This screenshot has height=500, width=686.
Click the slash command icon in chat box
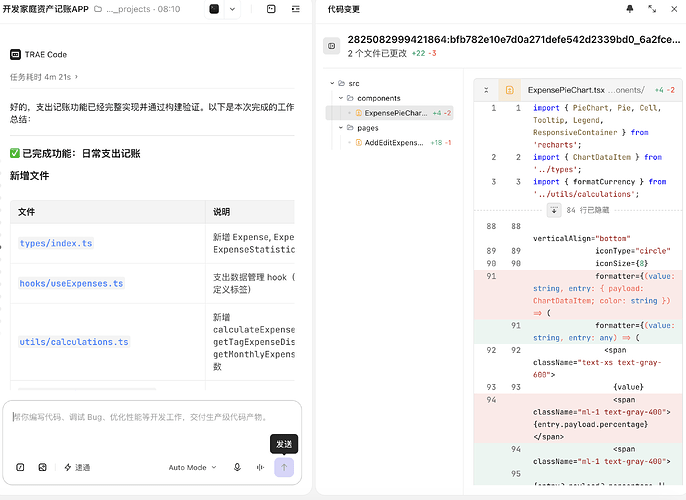pos(20,467)
